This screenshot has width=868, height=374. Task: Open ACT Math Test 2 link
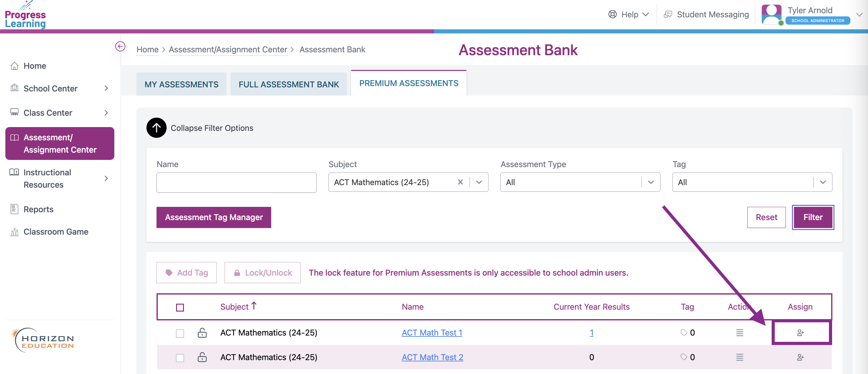click(x=432, y=357)
